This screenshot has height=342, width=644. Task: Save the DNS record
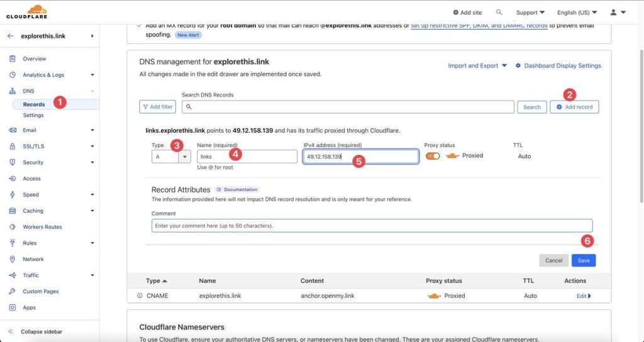point(583,260)
